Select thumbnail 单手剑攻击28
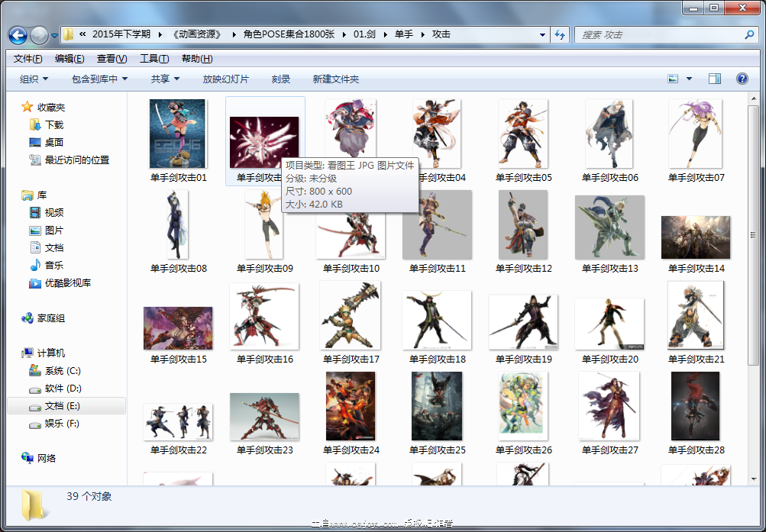Viewport: 766px width, 532px height. click(695, 406)
